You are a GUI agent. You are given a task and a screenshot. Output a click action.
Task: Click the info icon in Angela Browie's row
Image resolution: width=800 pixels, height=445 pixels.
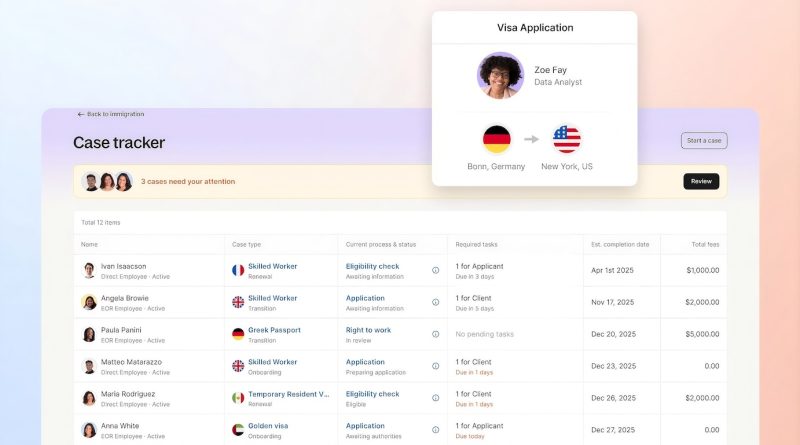tap(435, 302)
